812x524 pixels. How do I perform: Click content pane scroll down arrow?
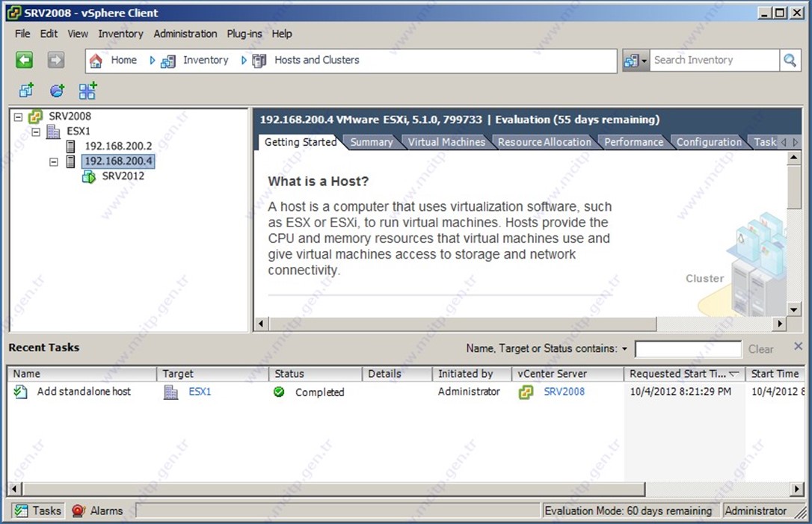(794, 309)
